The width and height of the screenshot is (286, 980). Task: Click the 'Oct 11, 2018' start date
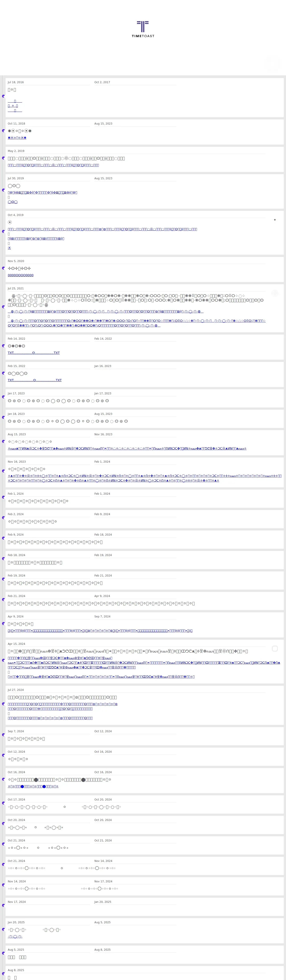point(16,124)
